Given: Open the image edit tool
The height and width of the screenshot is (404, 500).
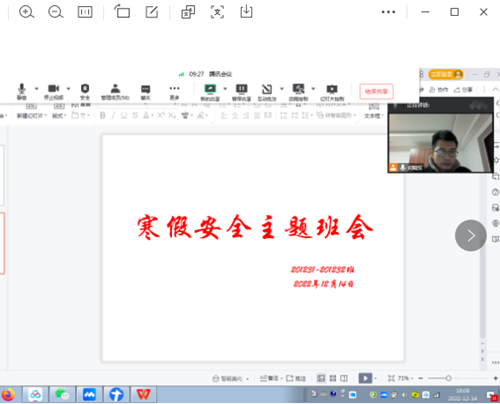Looking at the screenshot, I should 152,12.
